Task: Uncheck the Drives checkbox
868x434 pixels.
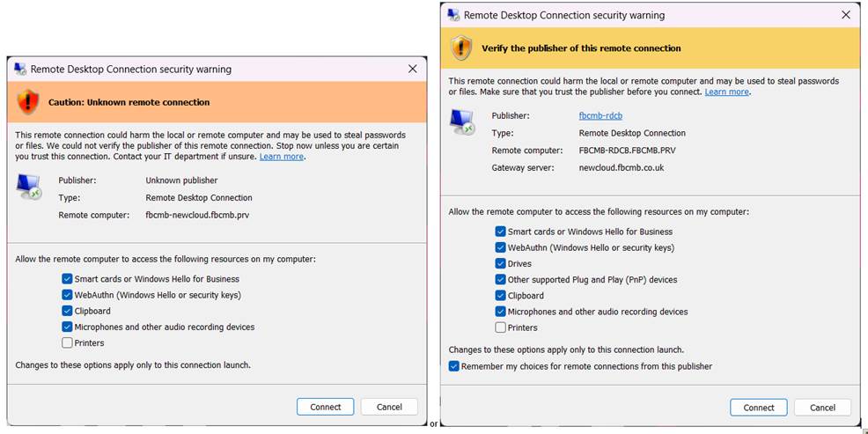Action: 501,263
